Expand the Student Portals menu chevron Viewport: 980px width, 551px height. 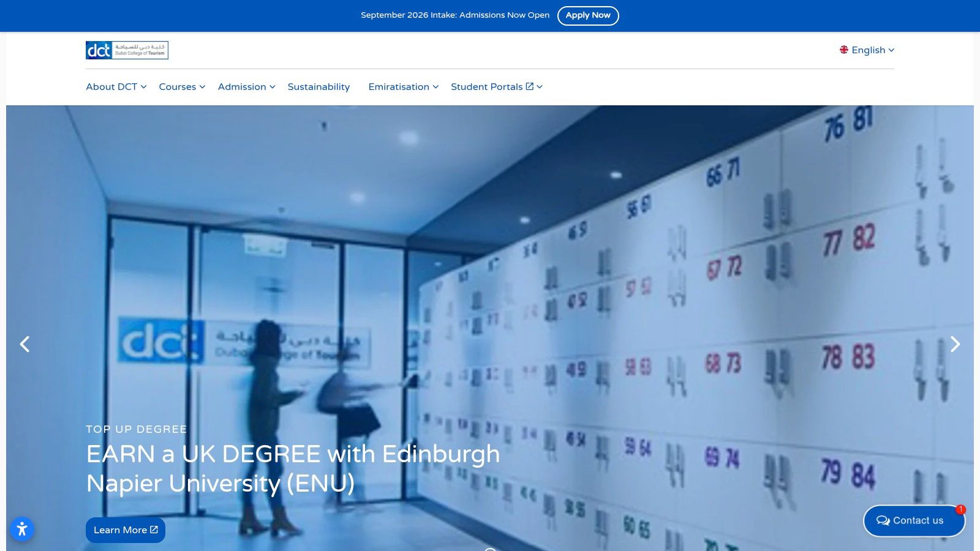click(x=540, y=87)
